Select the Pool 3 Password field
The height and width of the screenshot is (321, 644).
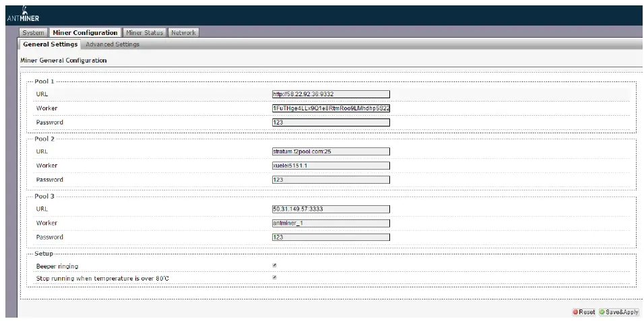tap(331, 238)
